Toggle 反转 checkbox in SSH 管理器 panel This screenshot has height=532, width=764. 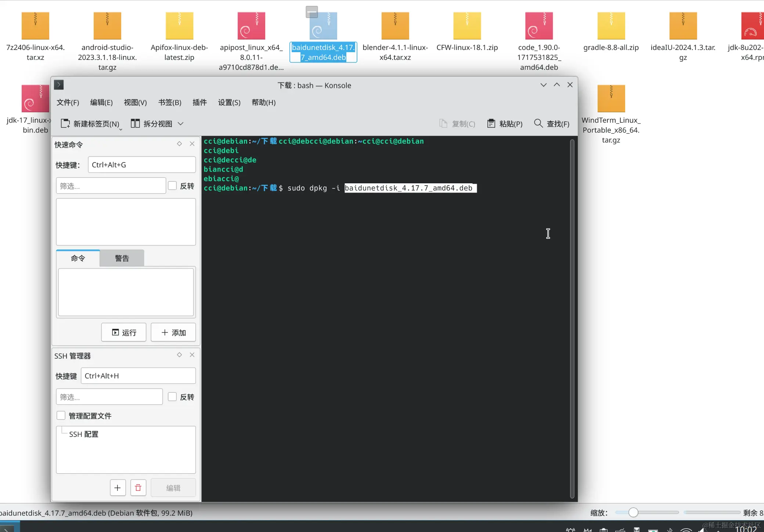coord(172,396)
